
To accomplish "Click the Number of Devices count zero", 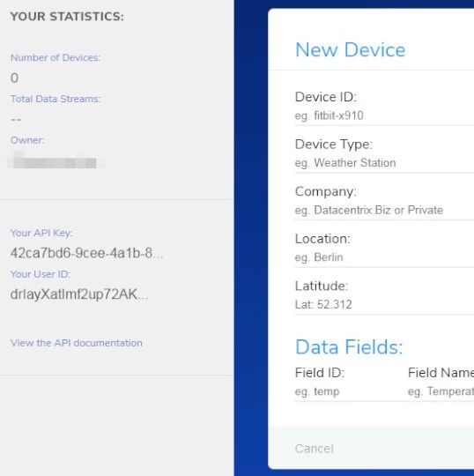I will click(14, 78).
